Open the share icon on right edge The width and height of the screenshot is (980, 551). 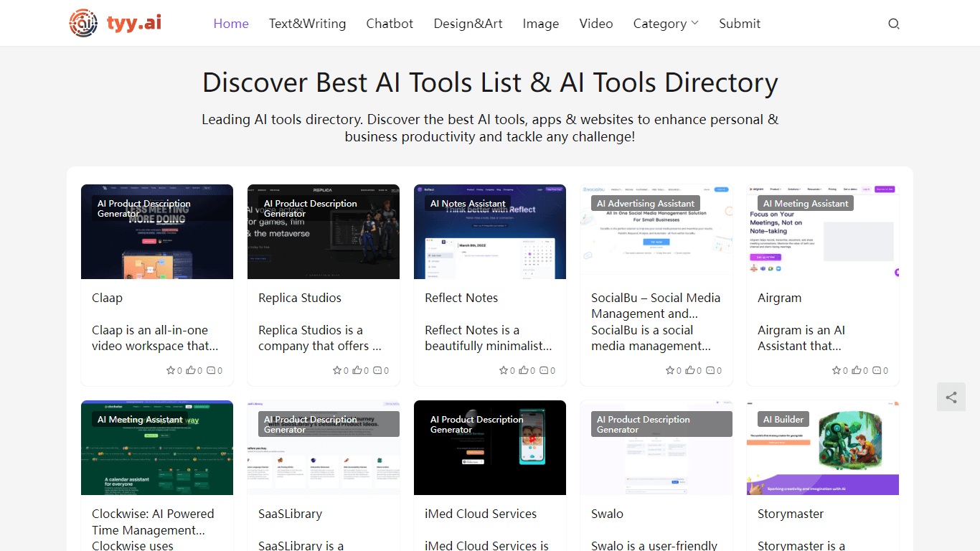pos(951,397)
